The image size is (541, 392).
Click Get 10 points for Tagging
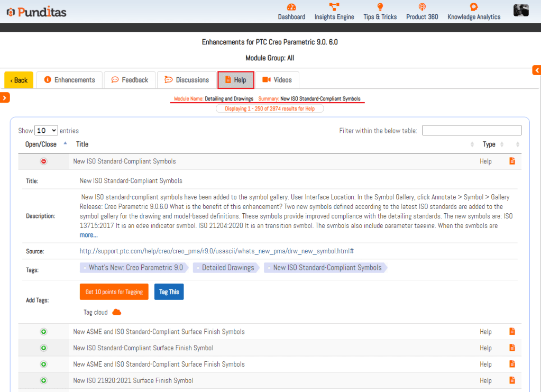click(x=114, y=292)
